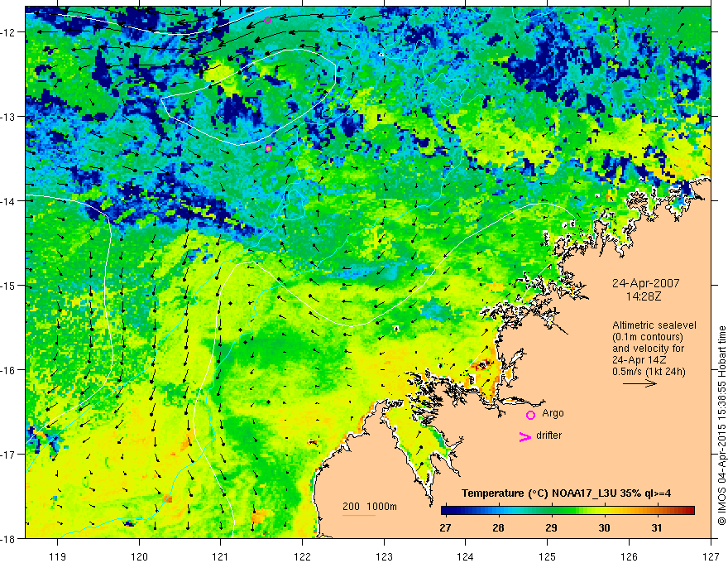Click longitude axis label 122
This screenshot has width=728, height=563.
[302, 556]
